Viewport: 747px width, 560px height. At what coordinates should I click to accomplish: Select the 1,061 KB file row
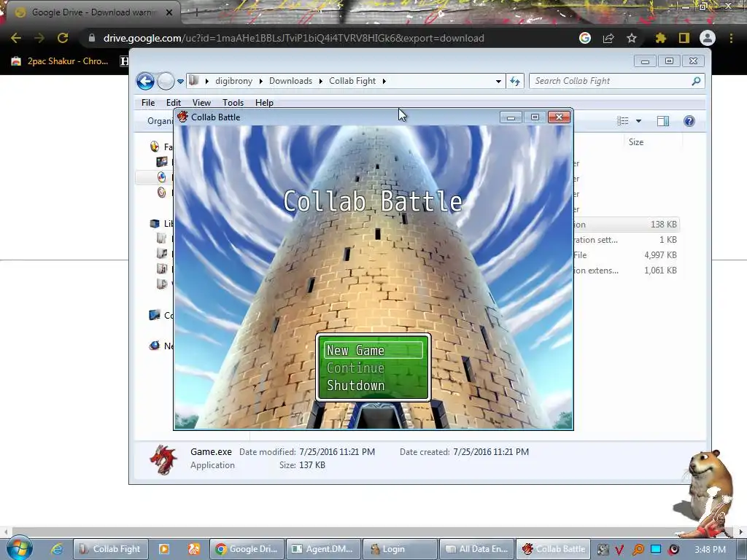(626, 270)
